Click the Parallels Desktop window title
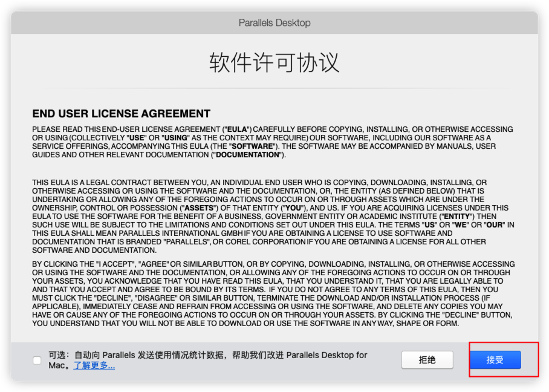Viewport: 549px width, 392px height. (x=274, y=23)
